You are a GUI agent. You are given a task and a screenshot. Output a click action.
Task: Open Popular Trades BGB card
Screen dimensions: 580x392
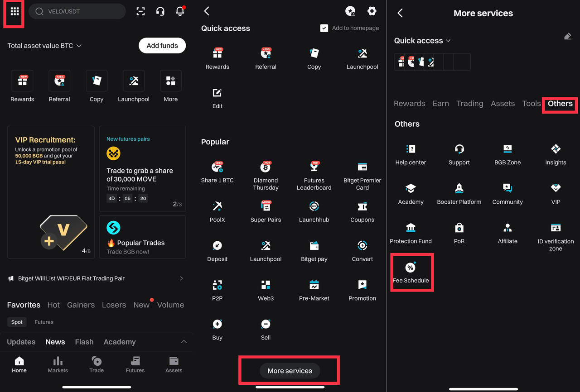[x=142, y=237]
